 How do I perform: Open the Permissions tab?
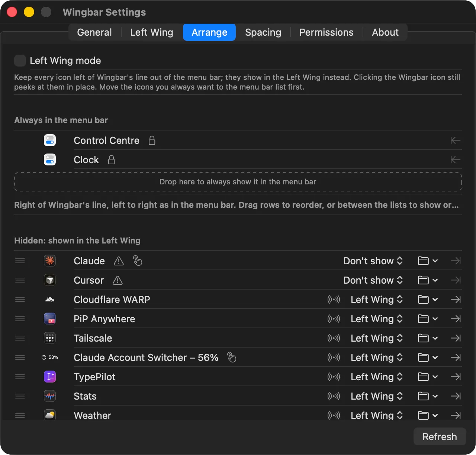point(327,32)
